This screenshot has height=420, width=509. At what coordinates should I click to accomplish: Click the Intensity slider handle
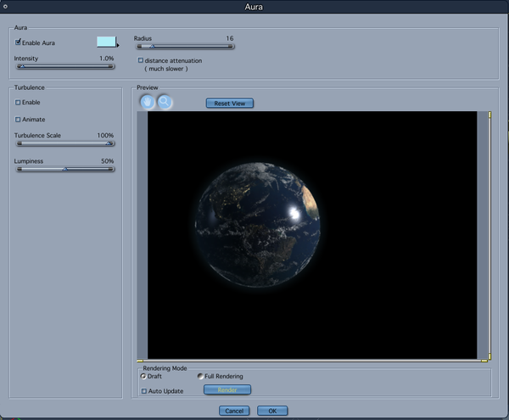point(23,66)
